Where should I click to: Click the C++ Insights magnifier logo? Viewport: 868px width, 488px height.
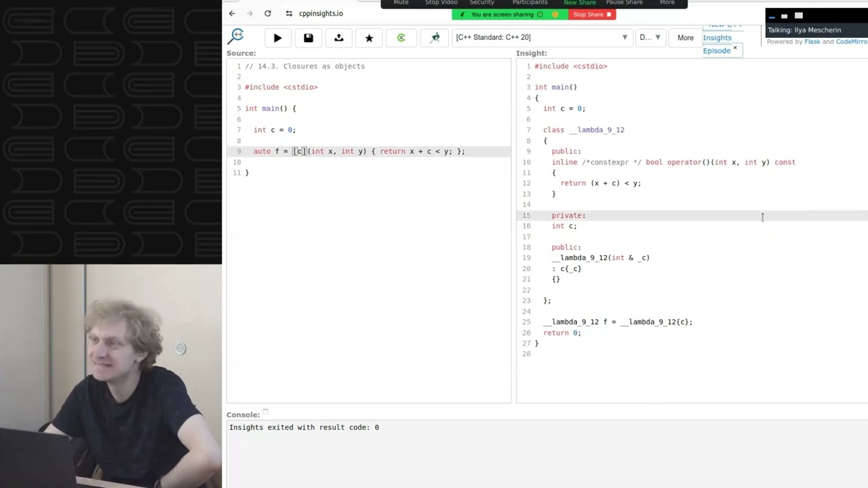236,37
